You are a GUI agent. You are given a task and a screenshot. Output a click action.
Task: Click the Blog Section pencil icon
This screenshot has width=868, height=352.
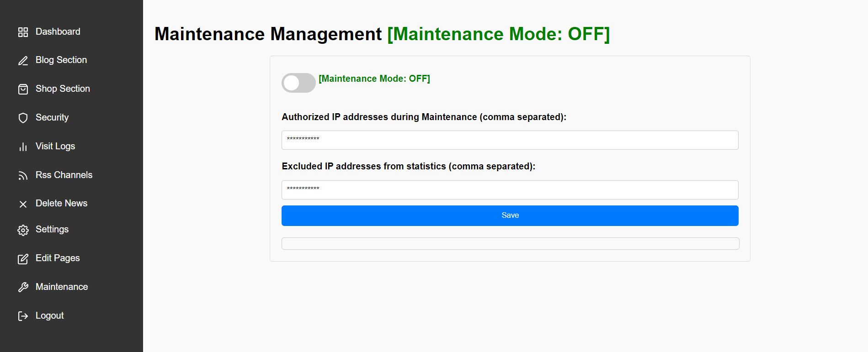23,61
